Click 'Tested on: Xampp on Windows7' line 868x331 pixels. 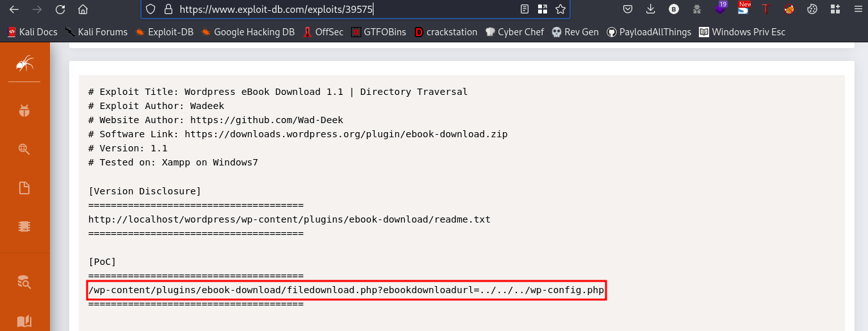pos(173,162)
